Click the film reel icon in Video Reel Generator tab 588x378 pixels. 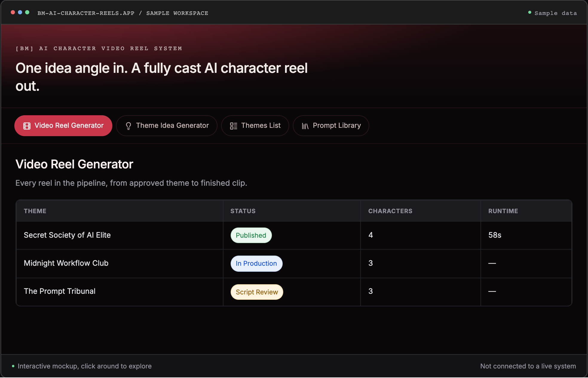(27, 126)
